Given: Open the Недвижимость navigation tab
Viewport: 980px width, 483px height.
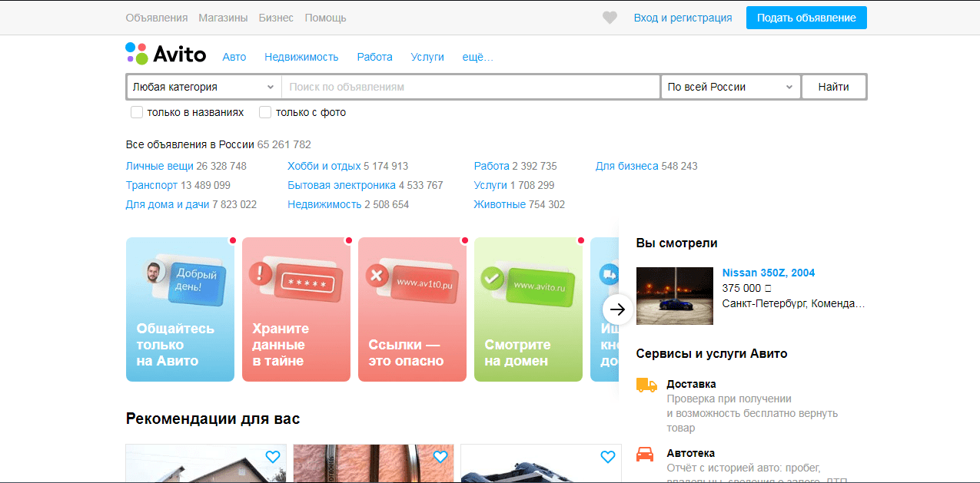Looking at the screenshot, I should (x=301, y=57).
